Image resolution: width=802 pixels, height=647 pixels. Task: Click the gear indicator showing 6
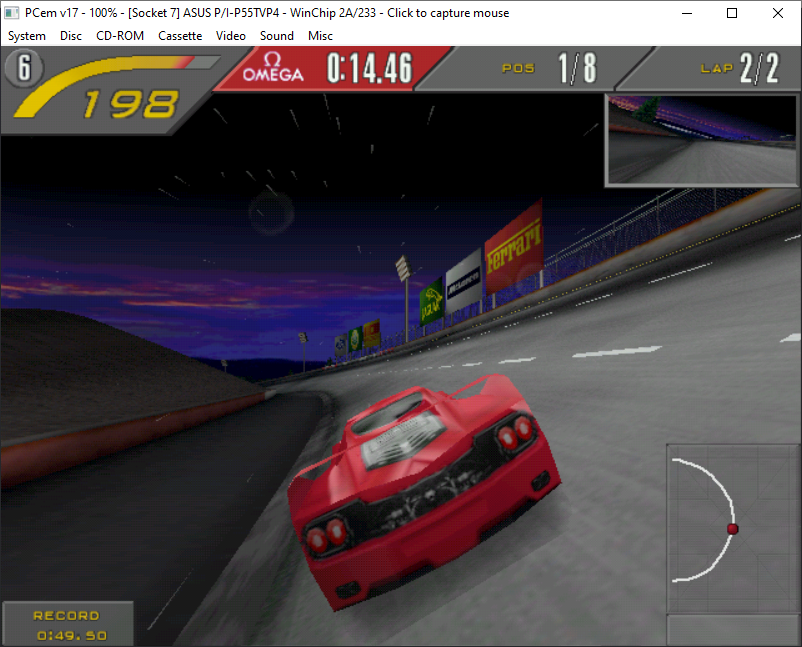tap(24, 68)
